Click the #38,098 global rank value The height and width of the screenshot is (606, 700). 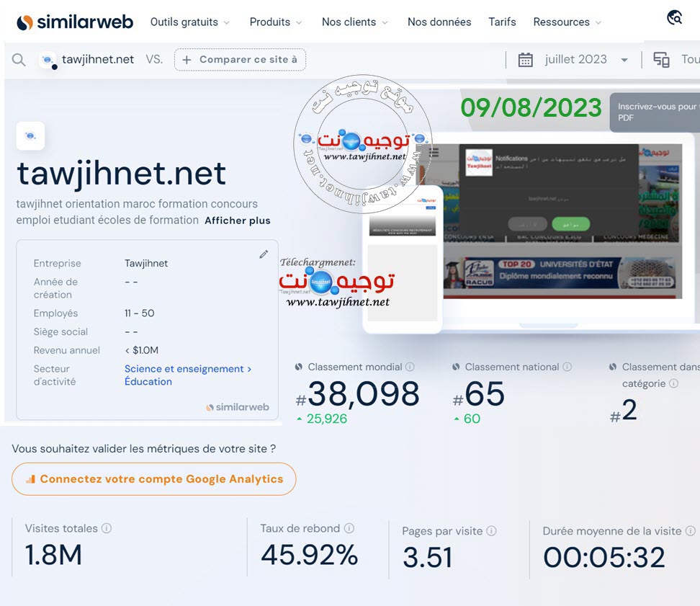pos(358,394)
